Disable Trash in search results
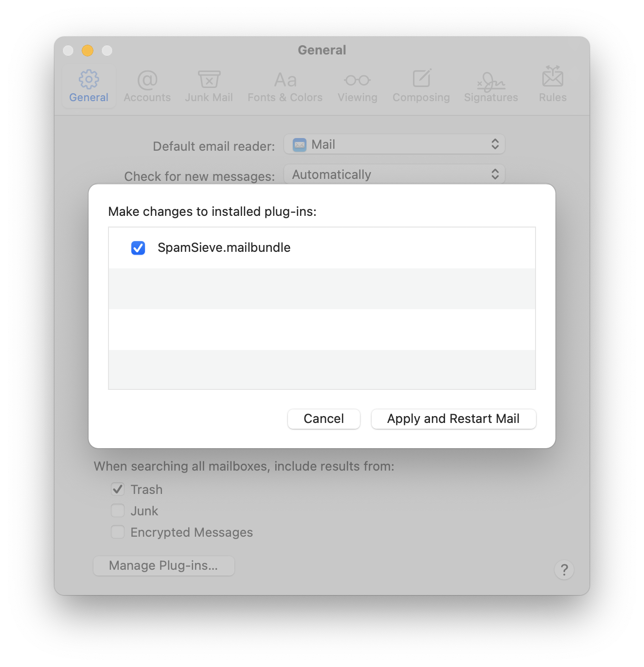This screenshot has width=644, height=667. (x=117, y=489)
